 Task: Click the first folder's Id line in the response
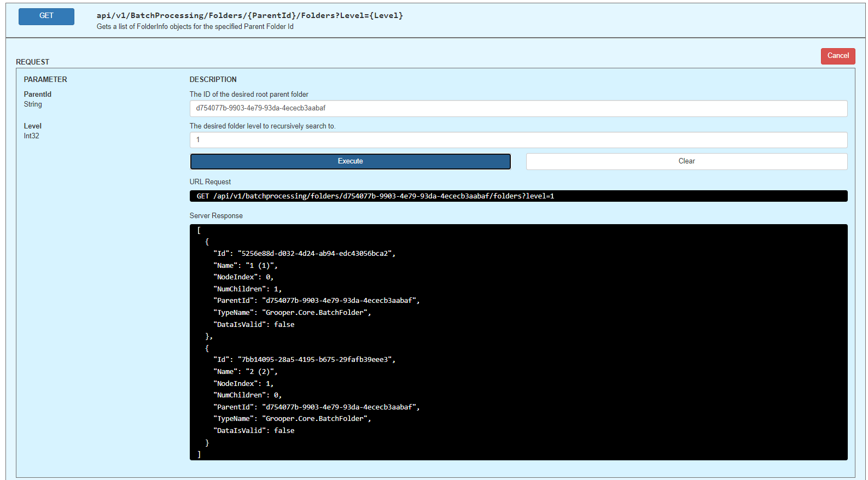pos(304,254)
